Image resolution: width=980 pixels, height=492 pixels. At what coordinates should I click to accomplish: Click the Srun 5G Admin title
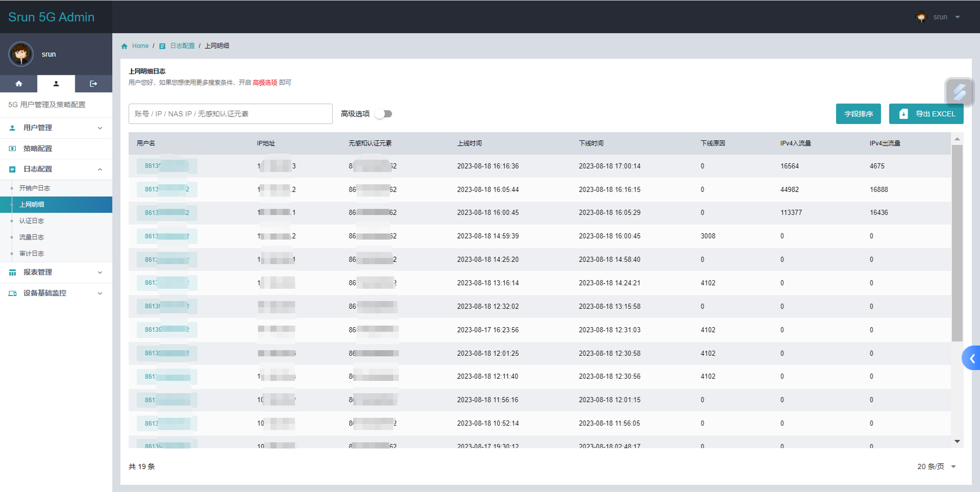51,17
